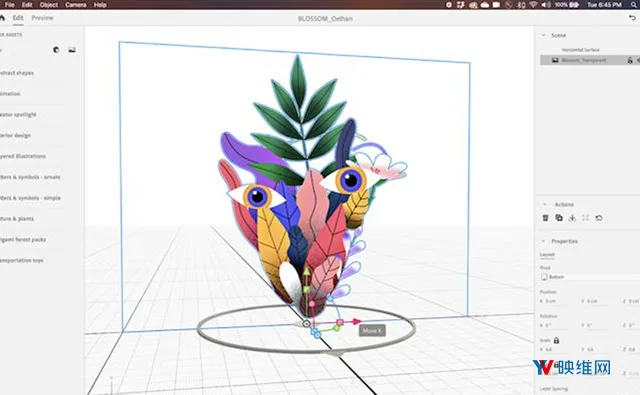
Task: Collapse the Actions panel section
Action: 544,204
